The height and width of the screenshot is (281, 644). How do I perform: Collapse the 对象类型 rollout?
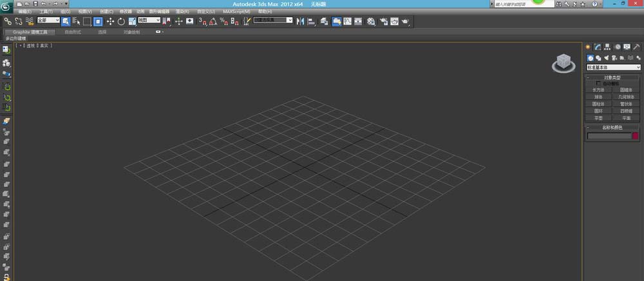[613, 77]
